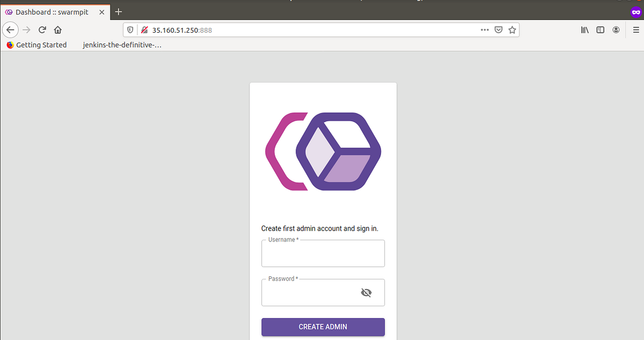Viewport: 644px width, 340px height.
Task: Click inside the Username input field
Action: coord(323,253)
